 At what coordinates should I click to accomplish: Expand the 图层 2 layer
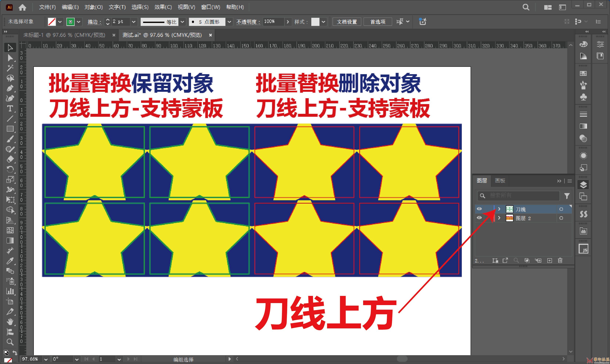[x=499, y=218]
